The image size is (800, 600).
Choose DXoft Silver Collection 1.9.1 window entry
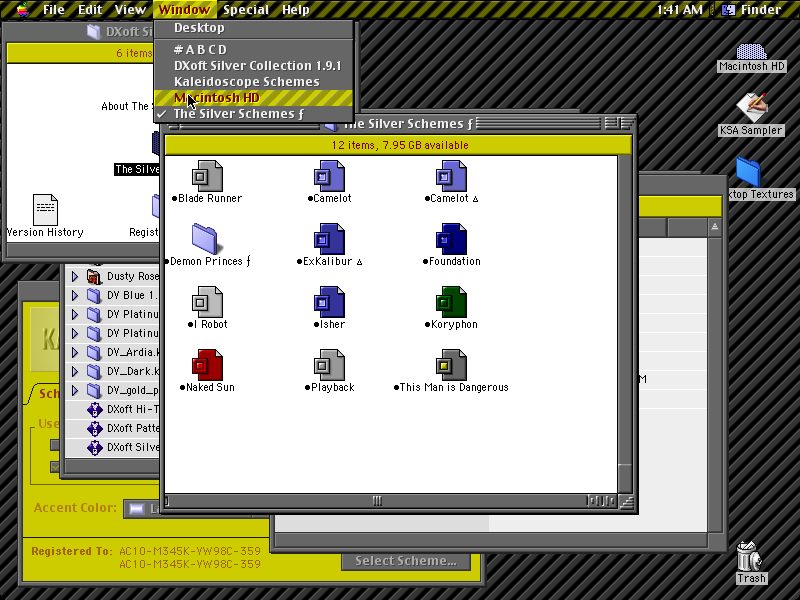(x=253, y=66)
